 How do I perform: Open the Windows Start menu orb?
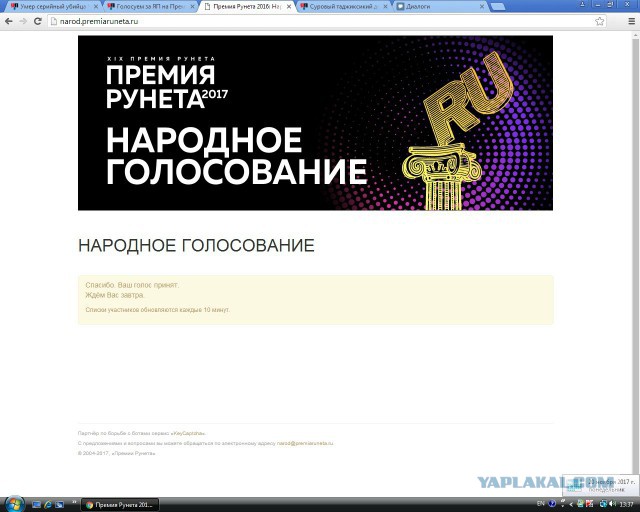point(14,504)
